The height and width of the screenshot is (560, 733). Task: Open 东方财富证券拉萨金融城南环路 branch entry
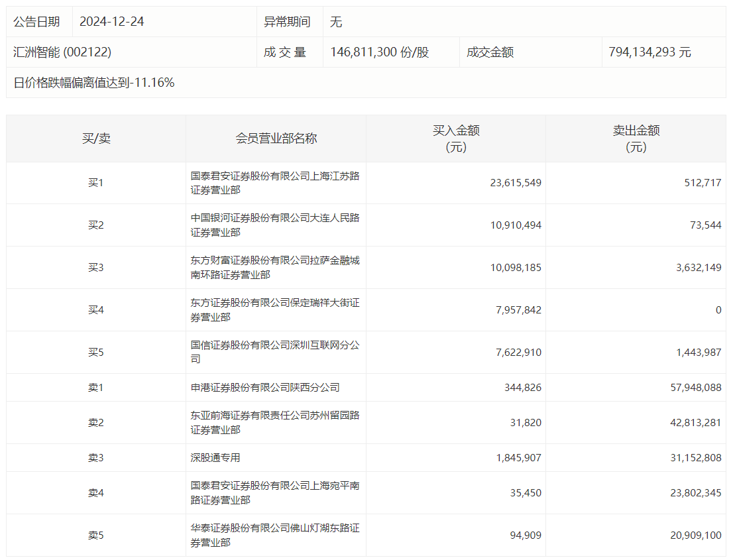pyautogui.click(x=274, y=268)
